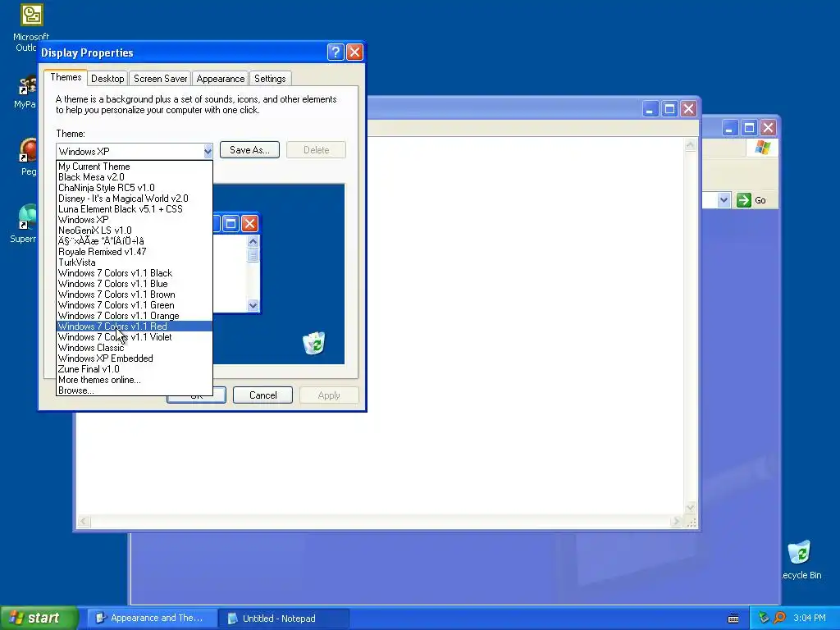This screenshot has width=840, height=630.
Task: Minimize the rearmost Appearance and Themes window
Action: [x=729, y=128]
